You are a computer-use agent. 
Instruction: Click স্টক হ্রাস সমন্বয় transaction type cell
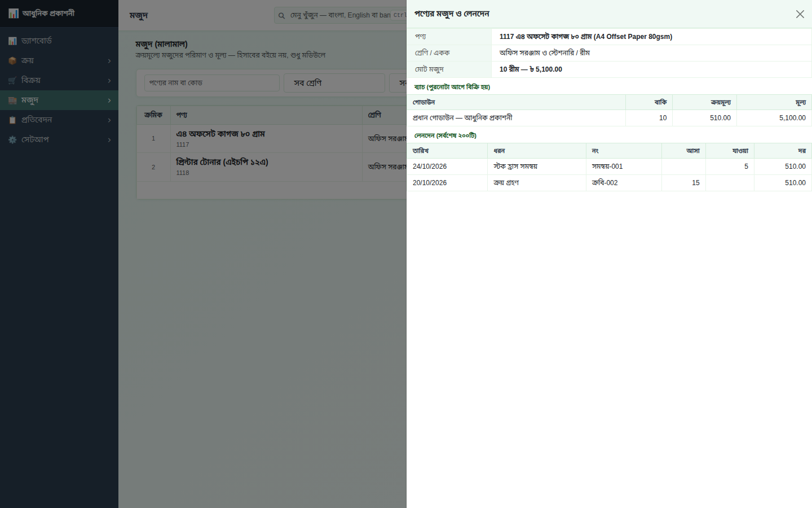536,167
